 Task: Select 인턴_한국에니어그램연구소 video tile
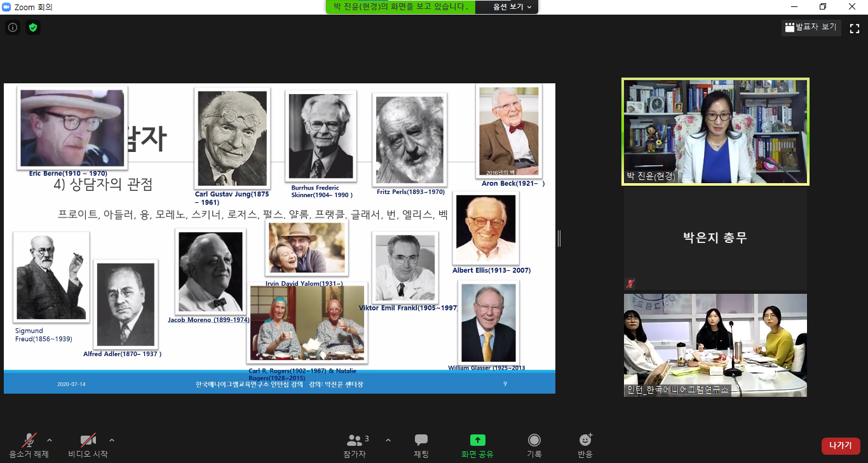pos(715,345)
